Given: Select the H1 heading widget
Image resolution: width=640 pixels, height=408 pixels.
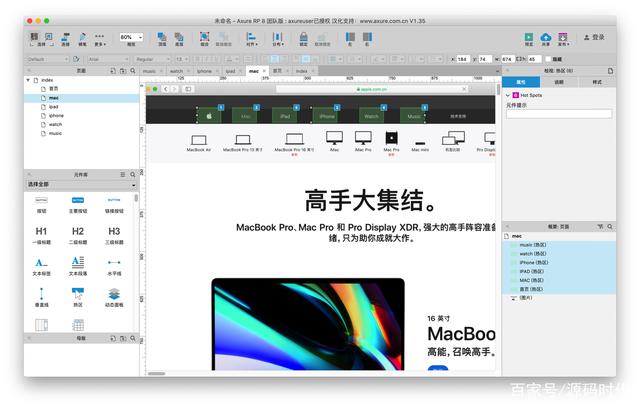Looking at the screenshot, I should click(42, 235).
